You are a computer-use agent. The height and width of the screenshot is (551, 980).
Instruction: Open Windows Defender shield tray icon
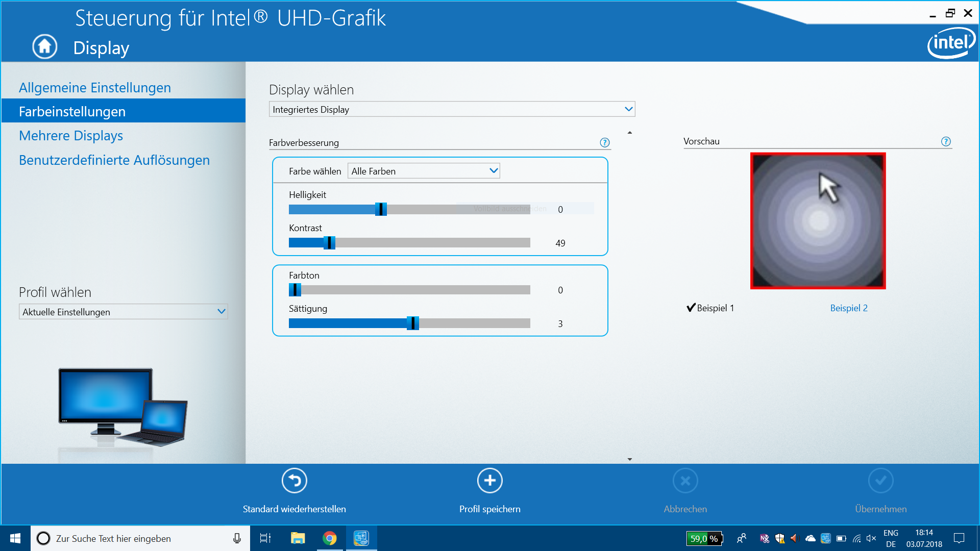[779, 538]
